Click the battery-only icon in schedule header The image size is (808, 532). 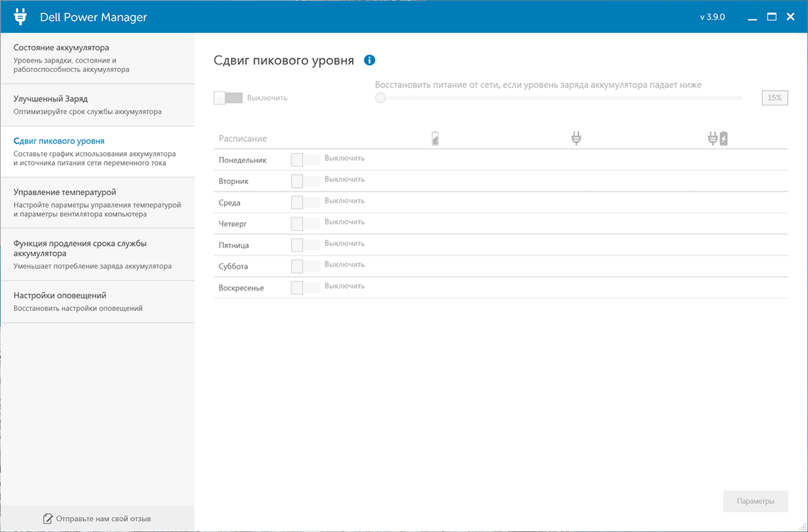435,139
